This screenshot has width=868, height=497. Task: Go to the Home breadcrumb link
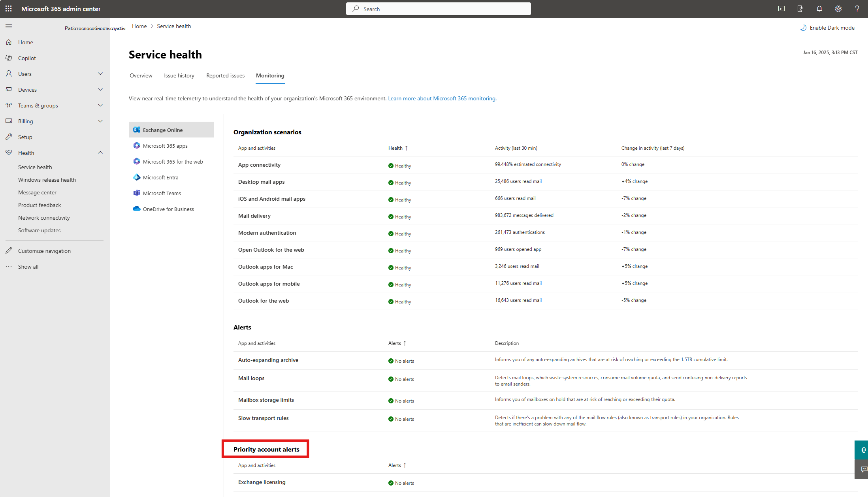(x=139, y=26)
